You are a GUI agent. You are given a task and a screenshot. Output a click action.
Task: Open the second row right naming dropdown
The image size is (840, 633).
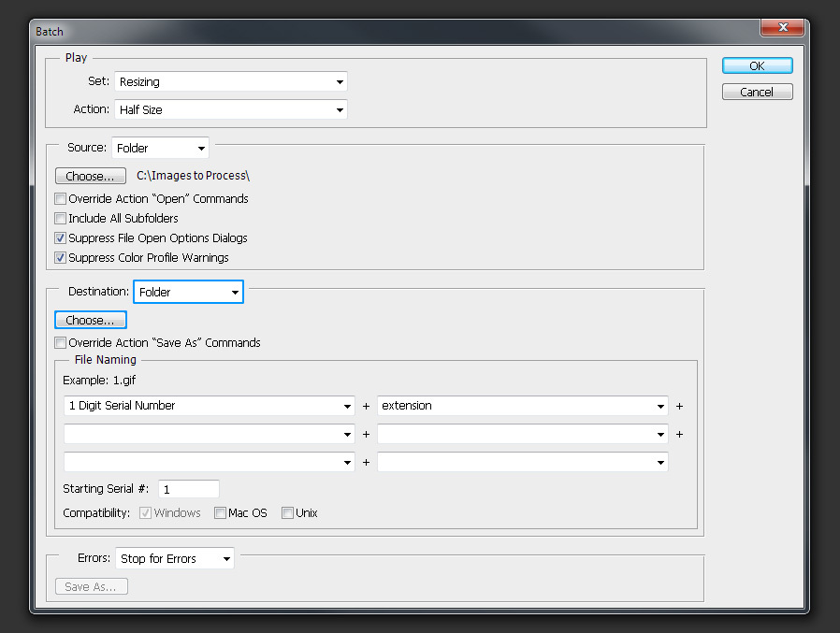coord(522,434)
